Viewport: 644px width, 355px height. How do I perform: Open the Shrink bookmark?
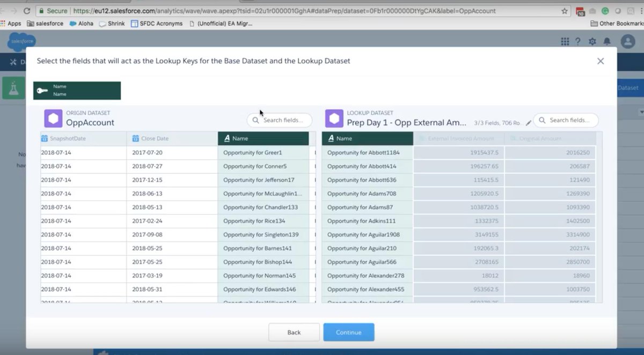(x=112, y=24)
